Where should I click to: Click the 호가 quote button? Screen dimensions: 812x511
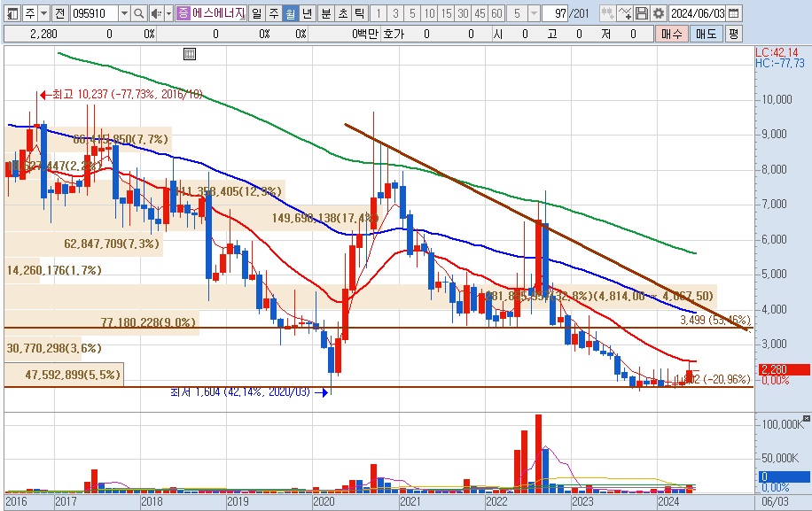click(x=394, y=35)
